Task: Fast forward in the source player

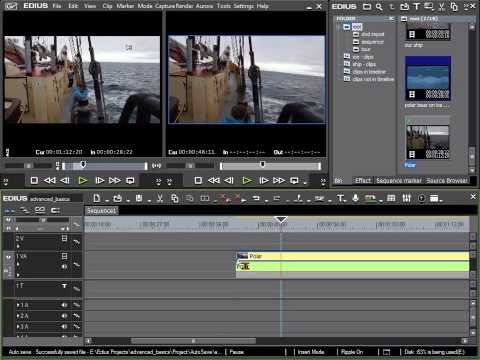Action: [x=115, y=180]
